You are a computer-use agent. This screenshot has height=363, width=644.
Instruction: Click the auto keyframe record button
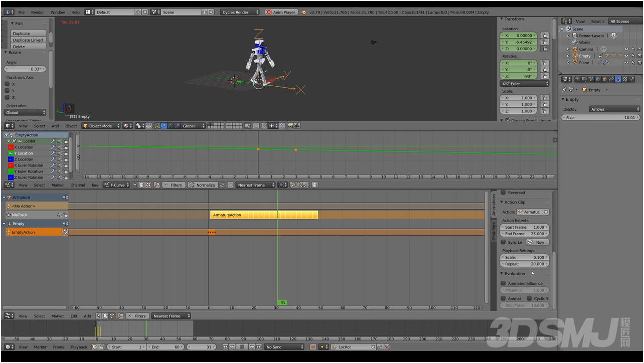pos(313,347)
